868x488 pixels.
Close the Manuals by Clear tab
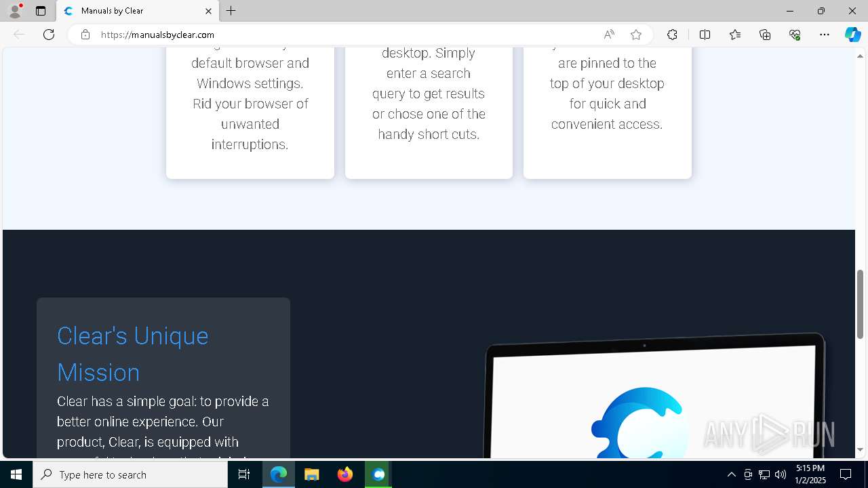point(208,11)
